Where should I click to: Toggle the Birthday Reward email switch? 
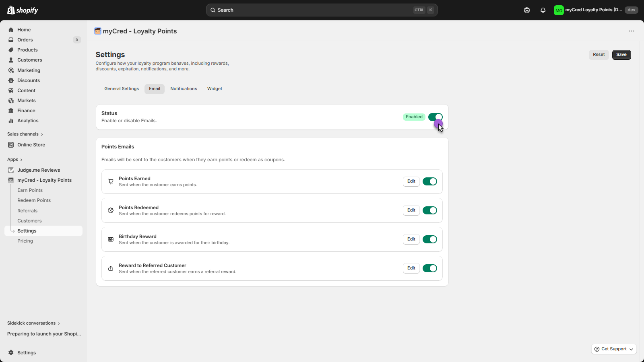(429, 239)
